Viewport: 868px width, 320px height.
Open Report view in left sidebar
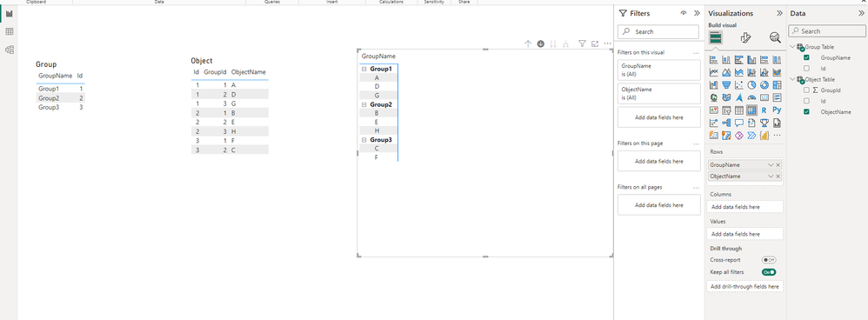click(x=10, y=13)
